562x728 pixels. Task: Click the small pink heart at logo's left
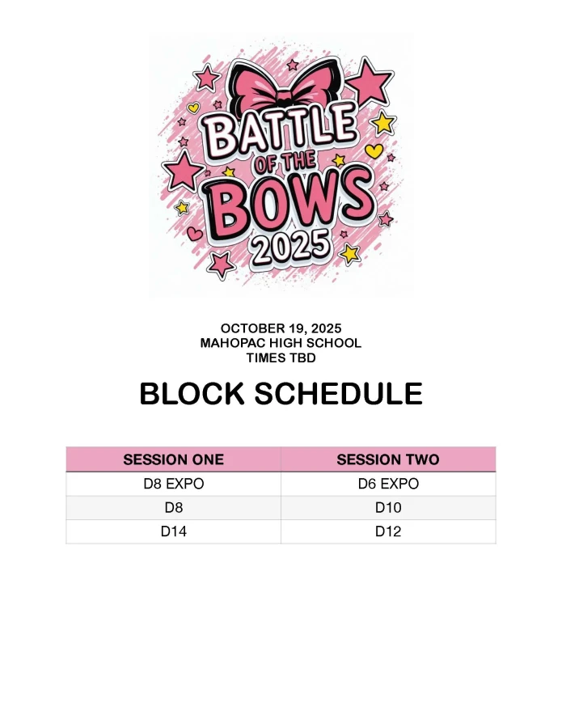pyautogui.click(x=194, y=232)
